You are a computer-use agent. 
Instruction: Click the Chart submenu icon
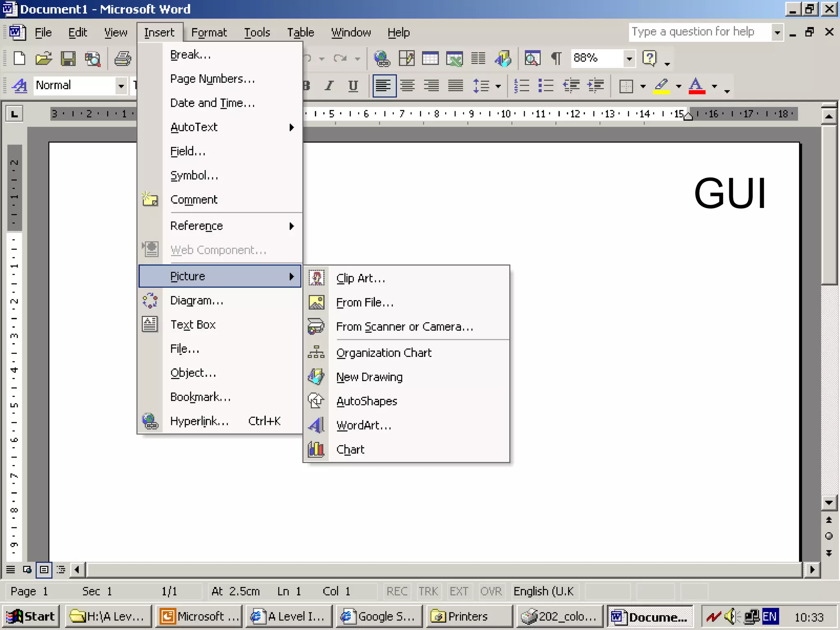click(x=316, y=449)
